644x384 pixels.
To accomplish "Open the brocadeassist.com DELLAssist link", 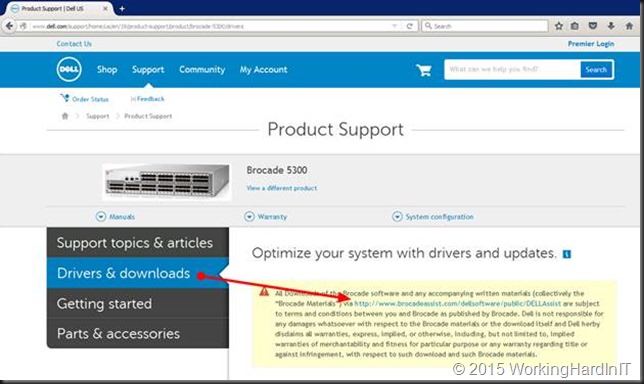I will 458,304.
